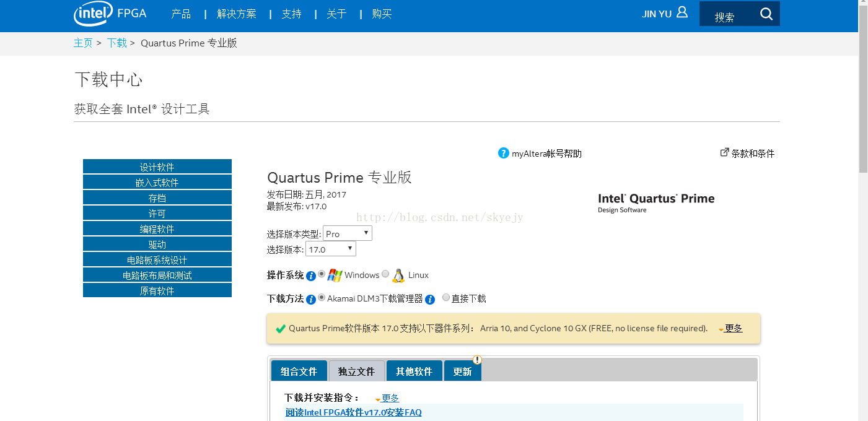Image resolution: width=868 pixels, height=421 pixels.
Task: Click the JIN YU account name
Action: pos(657,14)
